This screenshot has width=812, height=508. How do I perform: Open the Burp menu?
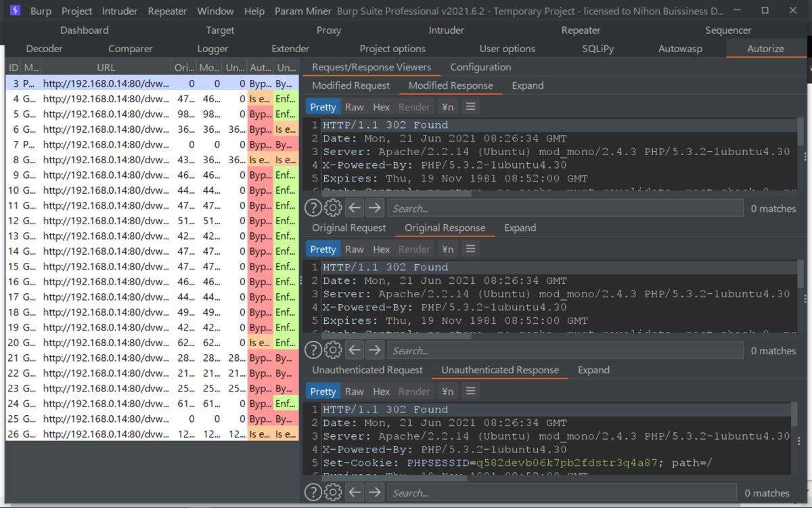click(x=41, y=12)
